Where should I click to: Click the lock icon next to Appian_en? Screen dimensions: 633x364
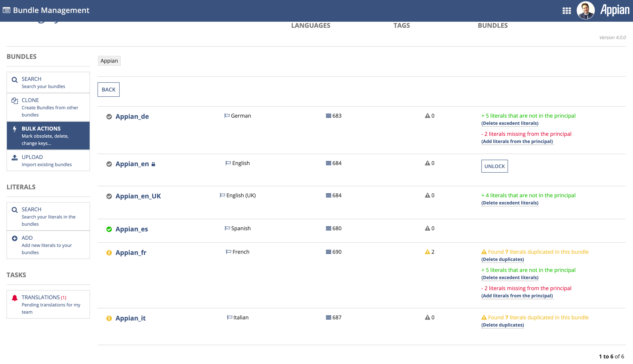(x=153, y=164)
